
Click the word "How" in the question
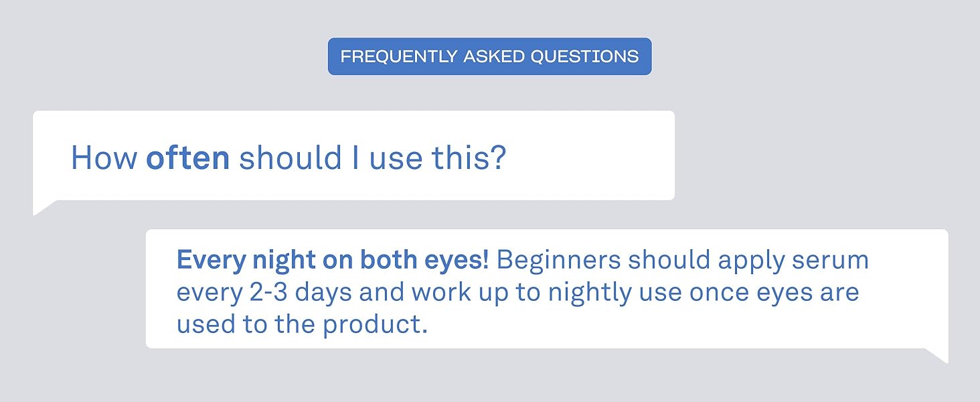click(104, 158)
